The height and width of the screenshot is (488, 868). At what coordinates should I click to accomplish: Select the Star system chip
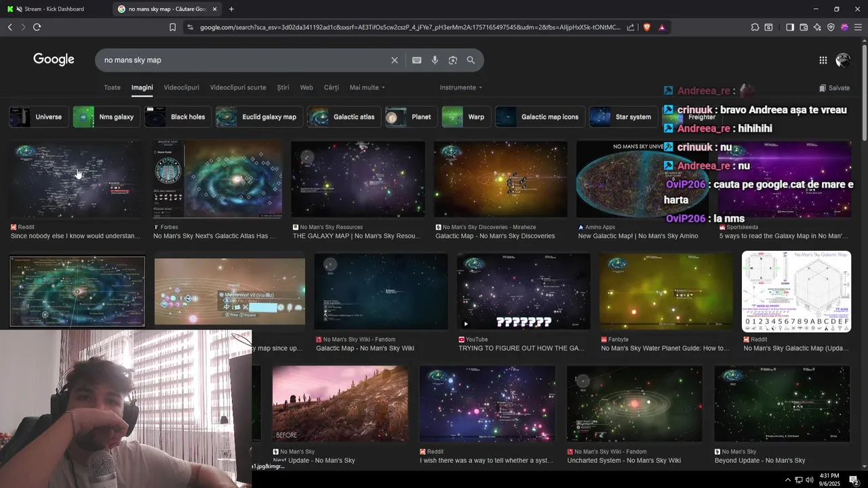(623, 117)
